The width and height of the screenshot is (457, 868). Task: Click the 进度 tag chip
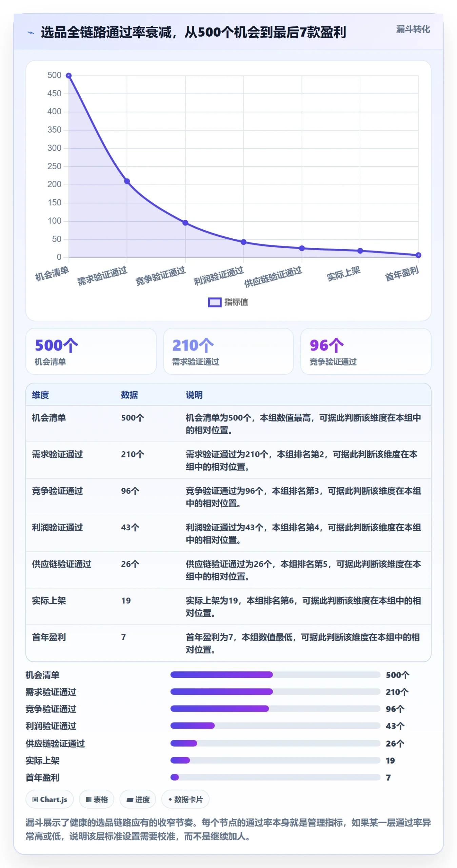(x=138, y=800)
